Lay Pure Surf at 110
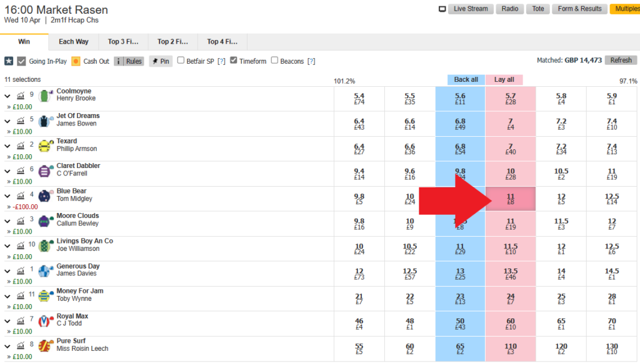 pyautogui.click(x=511, y=349)
